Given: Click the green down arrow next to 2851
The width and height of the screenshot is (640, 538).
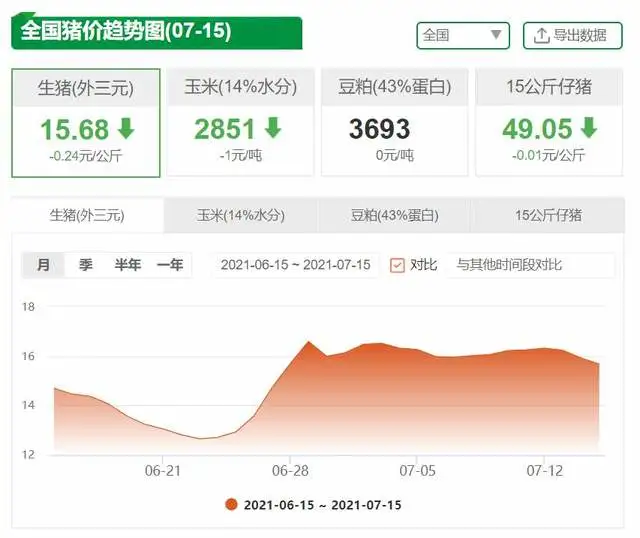Looking at the screenshot, I should coord(273,127).
